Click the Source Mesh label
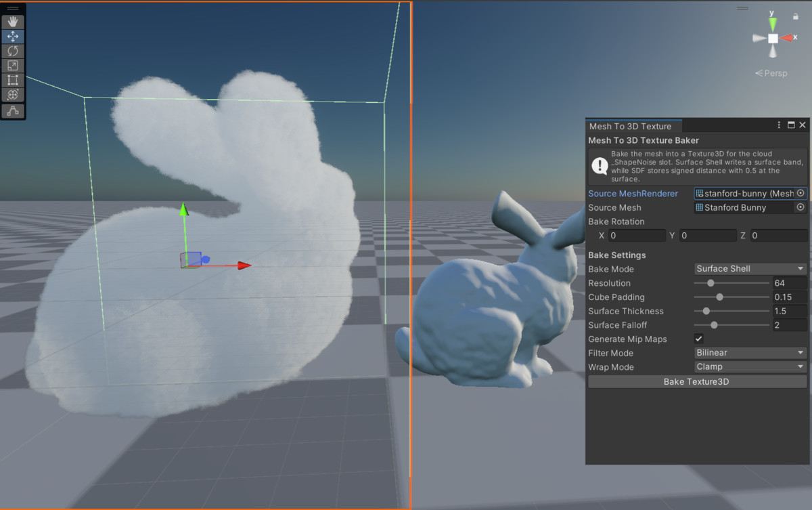This screenshot has width=812, height=510. point(614,208)
